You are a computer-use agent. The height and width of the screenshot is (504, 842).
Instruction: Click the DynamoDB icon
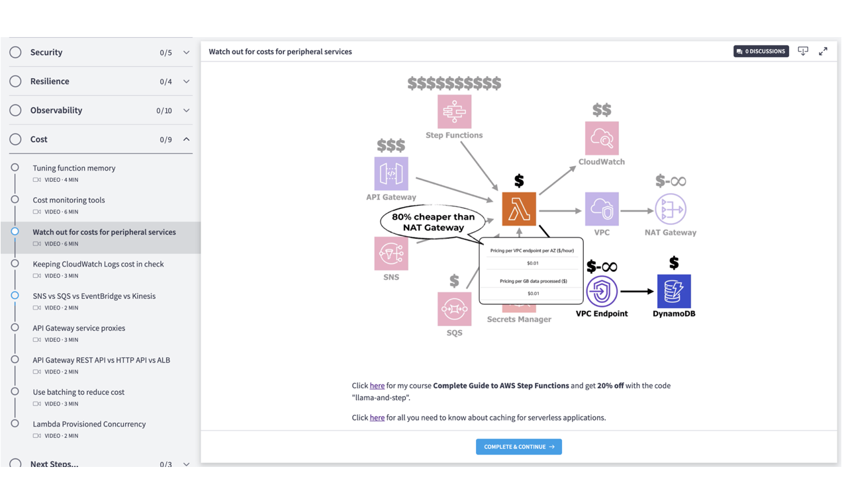click(673, 292)
